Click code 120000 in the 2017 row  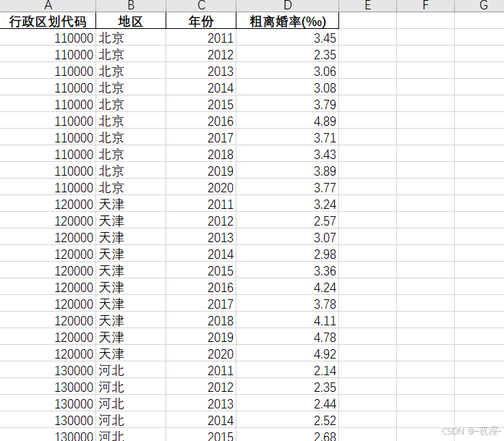tap(48, 304)
